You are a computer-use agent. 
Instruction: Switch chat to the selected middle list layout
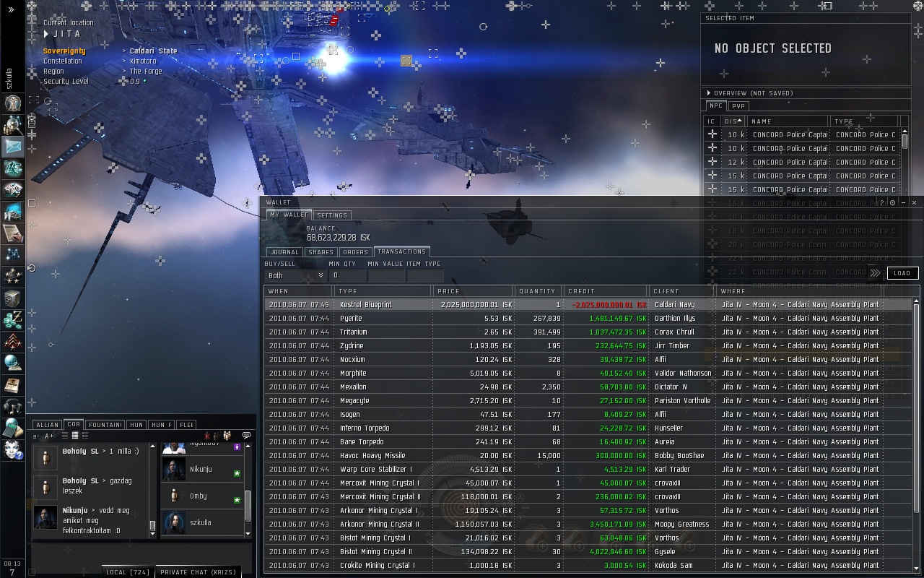coord(74,436)
